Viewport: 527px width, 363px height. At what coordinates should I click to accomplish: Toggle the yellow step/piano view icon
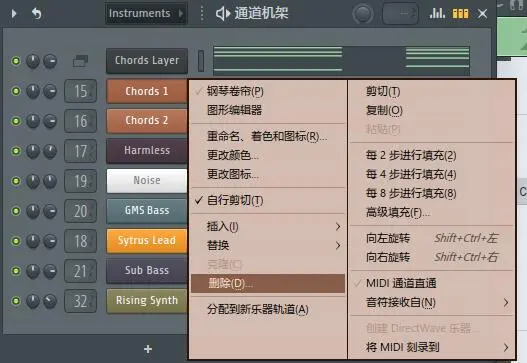(460, 13)
